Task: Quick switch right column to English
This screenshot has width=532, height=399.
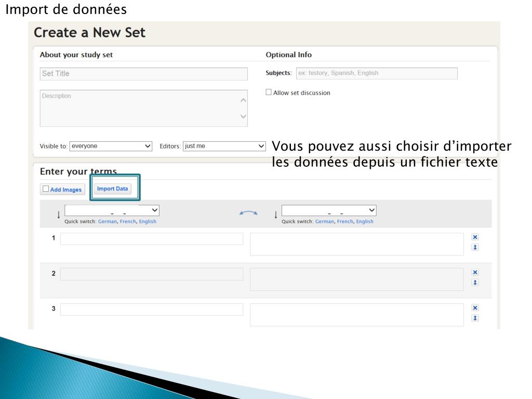Action: tap(365, 221)
